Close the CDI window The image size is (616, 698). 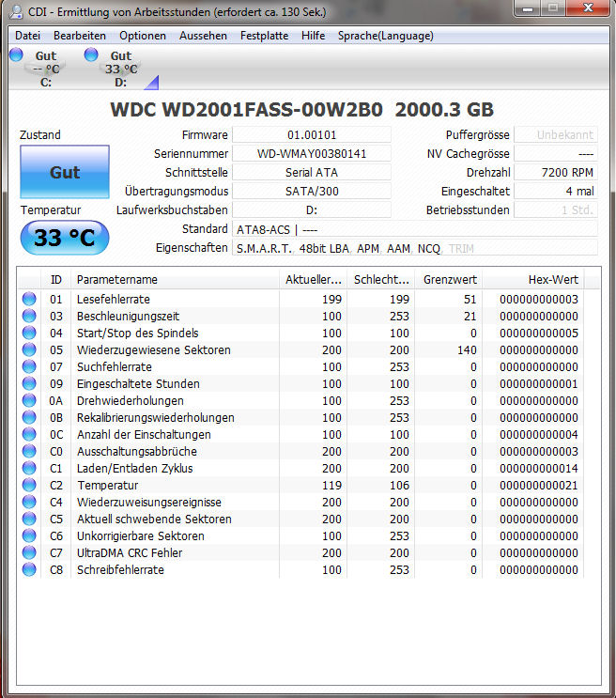point(588,8)
